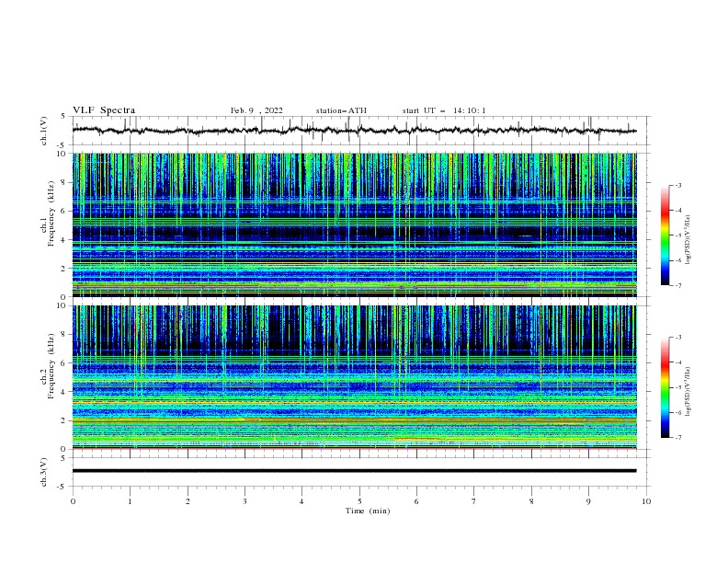The width and height of the screenshot is (728, 563).
Task: Click the time axis tick label '10'
Action: [646, 501]
